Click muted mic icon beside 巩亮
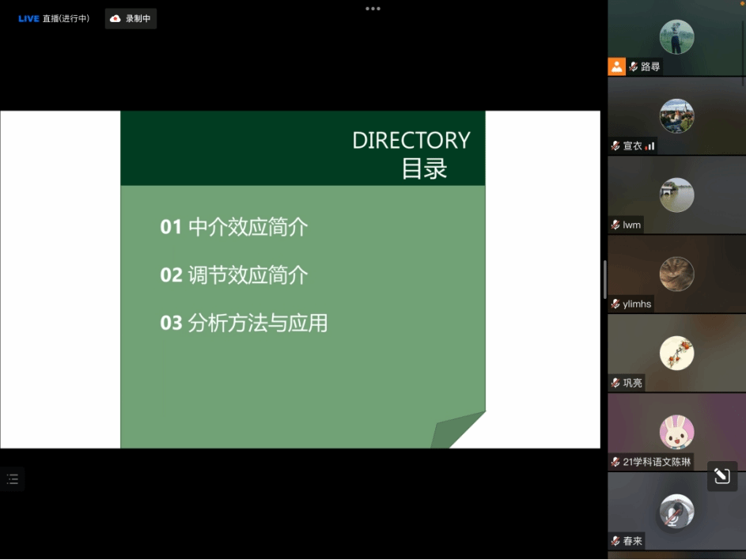746x560 pixels. click(615, 383)
